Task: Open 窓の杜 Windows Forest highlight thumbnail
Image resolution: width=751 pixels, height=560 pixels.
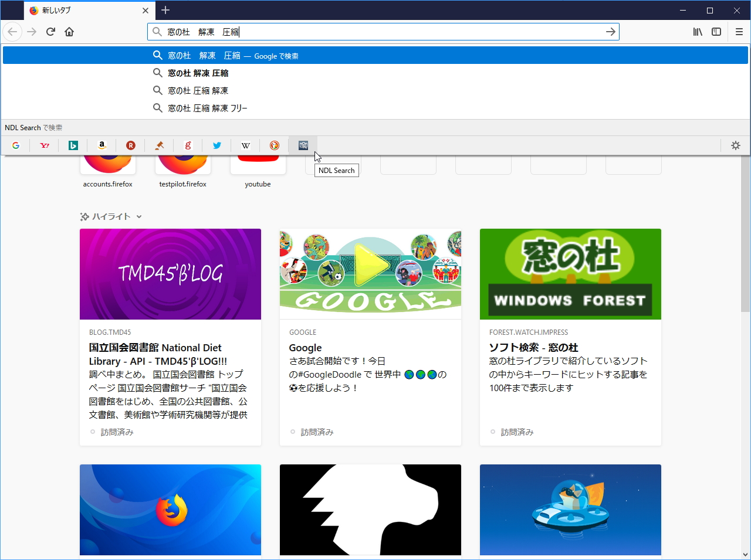Action: pyautogui.click(x=570, y=274)
